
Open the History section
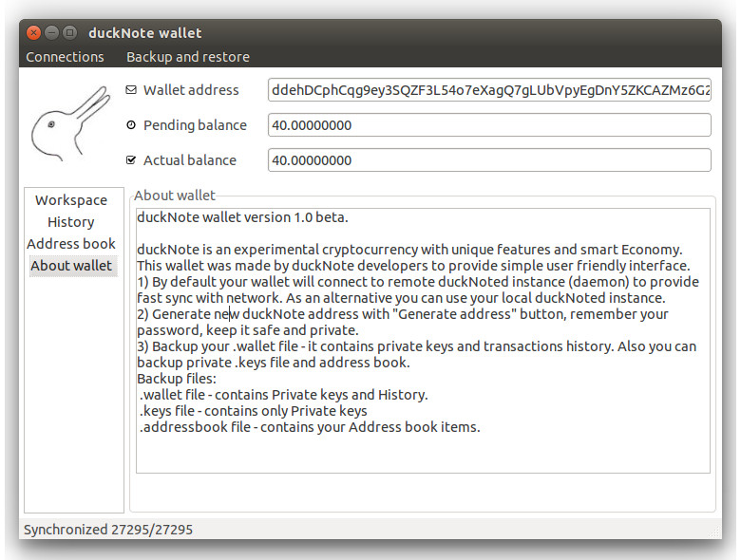point(71,222)
